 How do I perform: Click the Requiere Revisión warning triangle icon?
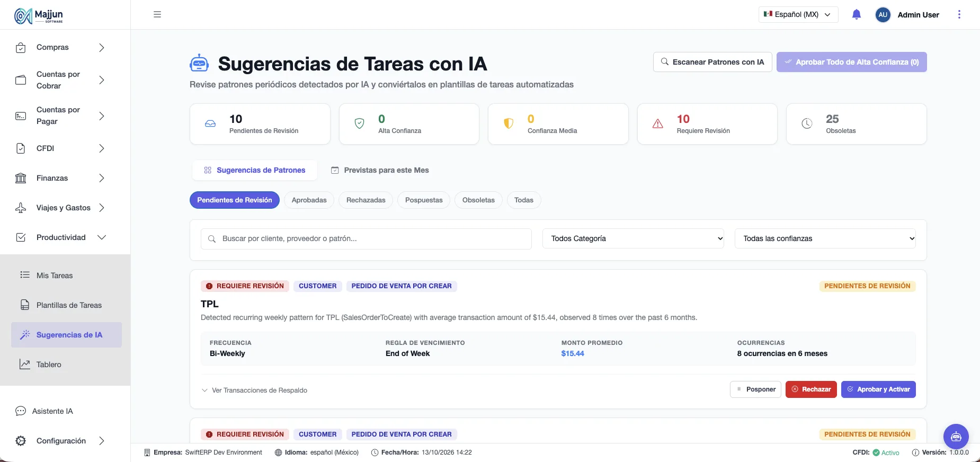click(658, 124)
